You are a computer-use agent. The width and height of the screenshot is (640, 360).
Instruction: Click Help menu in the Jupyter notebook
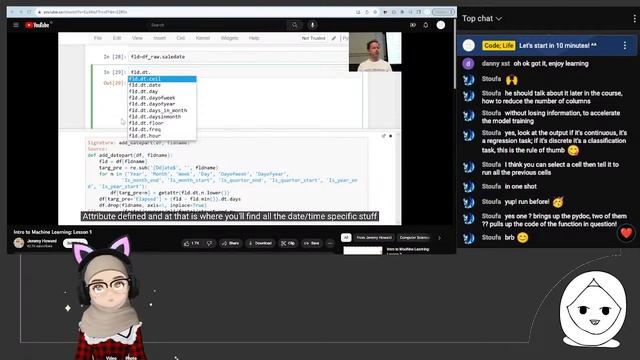(254, 38)
